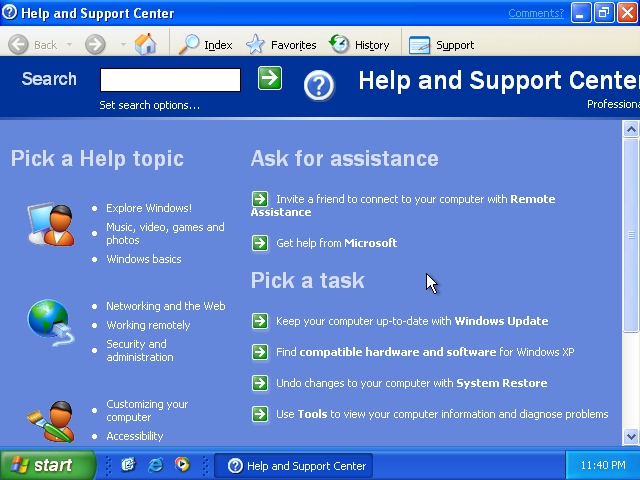
Task: Open History clock toolbar item
Action: [359, 44]
